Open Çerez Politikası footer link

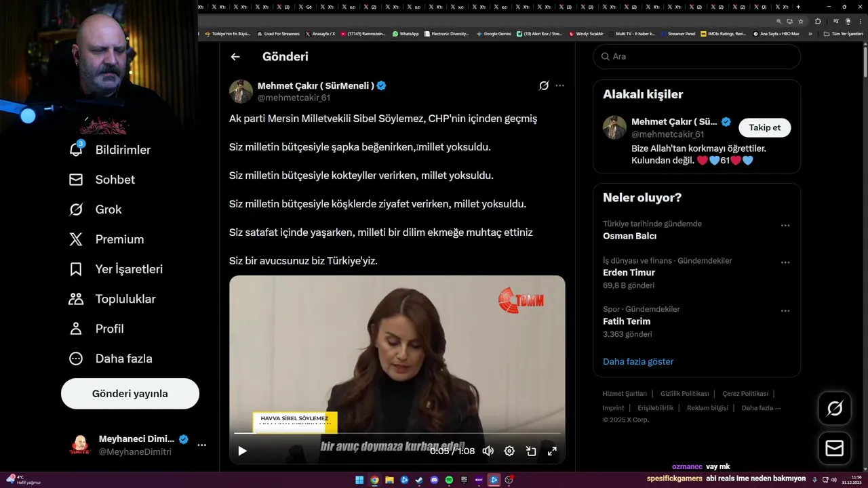pyautogui.click(x=745, y=394)
